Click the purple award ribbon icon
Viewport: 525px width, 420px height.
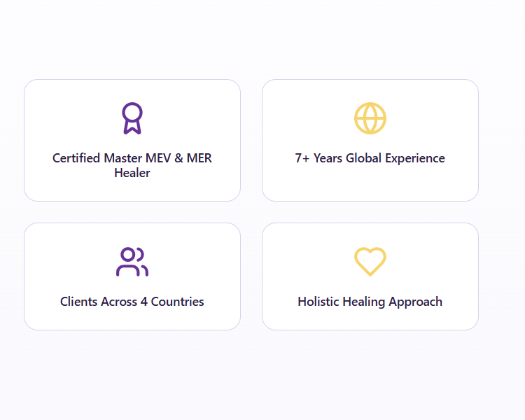pos(132,118)
